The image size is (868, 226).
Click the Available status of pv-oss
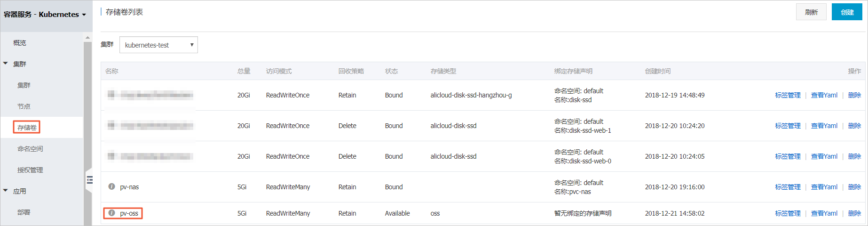click(397, 213)
